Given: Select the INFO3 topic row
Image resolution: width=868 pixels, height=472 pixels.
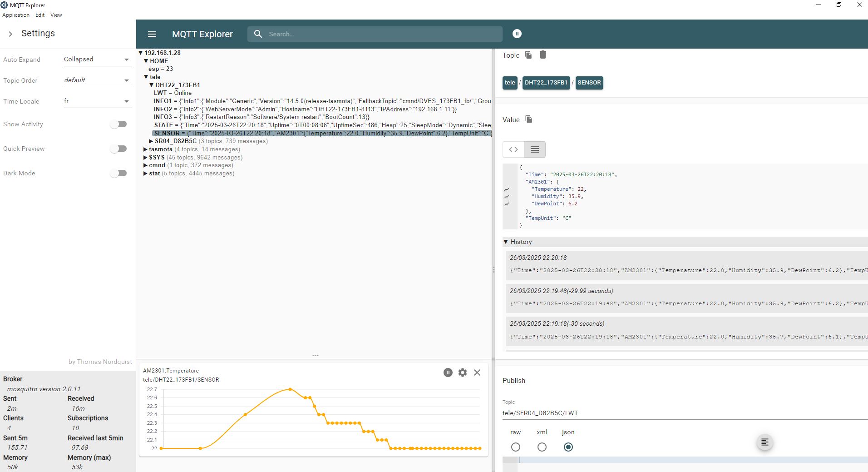Looking at the screenshot, I should tap(261, 117).
